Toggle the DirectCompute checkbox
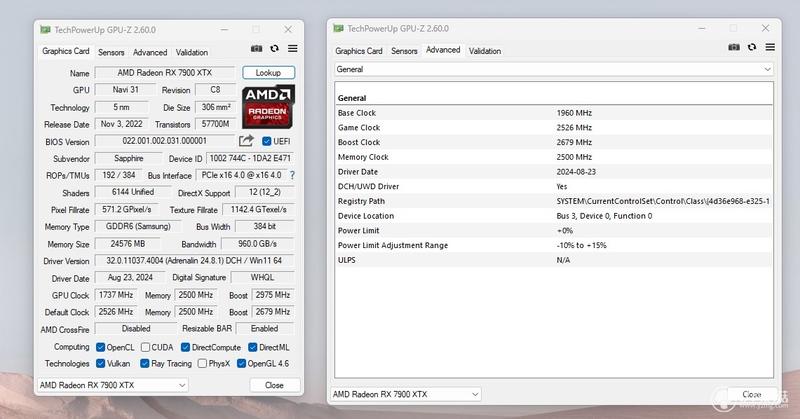Viewport: 800px width, 419px height. 186,347
